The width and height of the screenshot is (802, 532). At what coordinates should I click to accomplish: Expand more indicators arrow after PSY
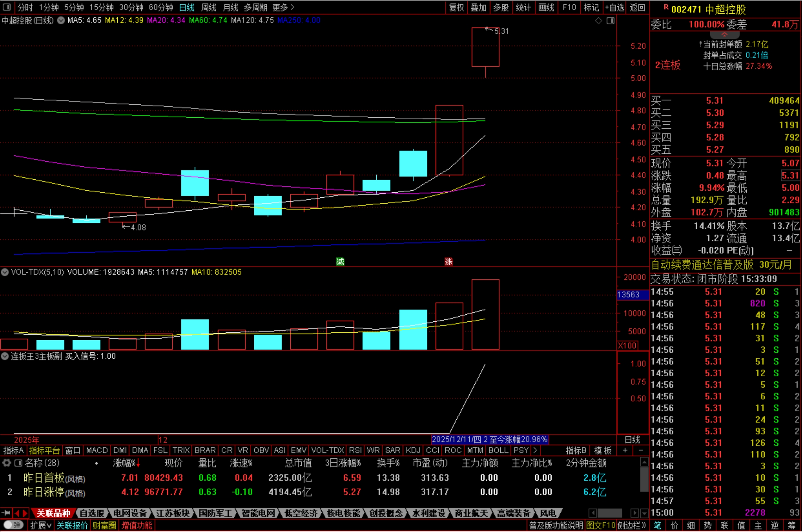(535, 450)
